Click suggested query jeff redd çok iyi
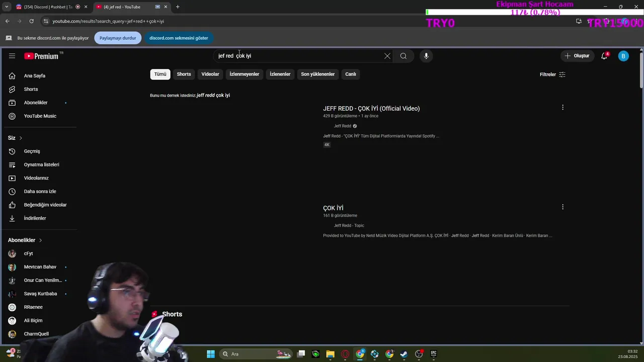The width and height of the screenshot is (644, 362). 213,95
